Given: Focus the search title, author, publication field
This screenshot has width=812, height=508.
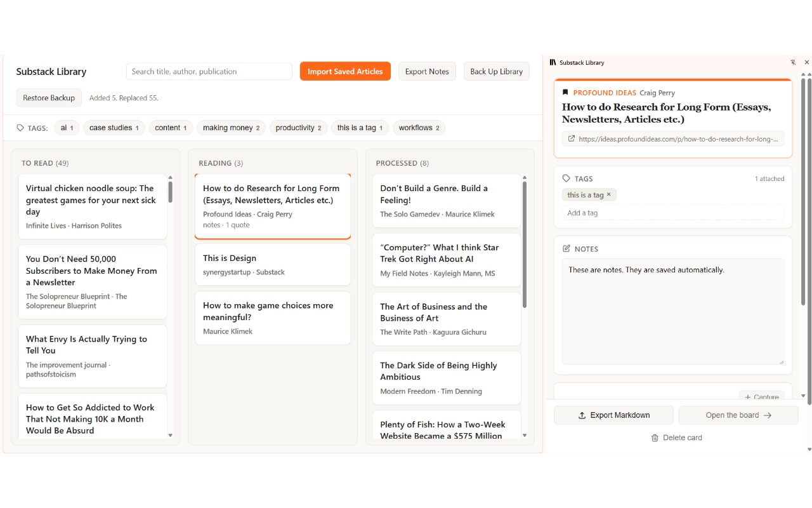Looking at the screenshot, I should [209, 71].
